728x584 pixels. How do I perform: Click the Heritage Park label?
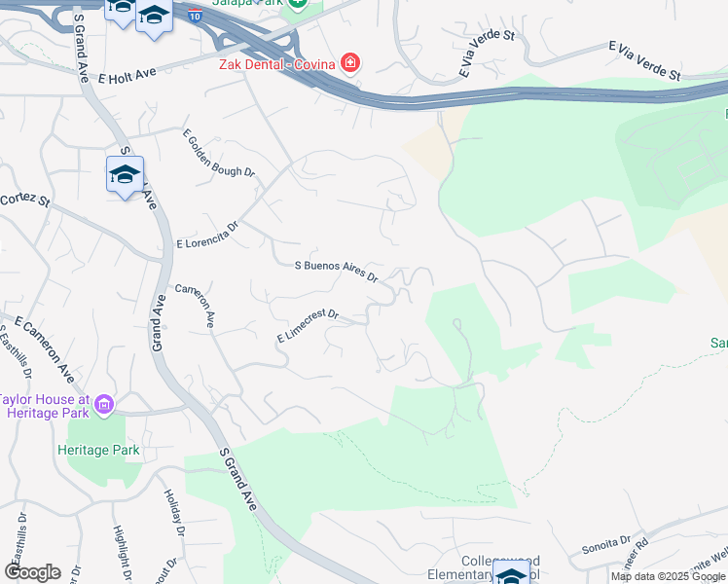click(x=98, y=450)
